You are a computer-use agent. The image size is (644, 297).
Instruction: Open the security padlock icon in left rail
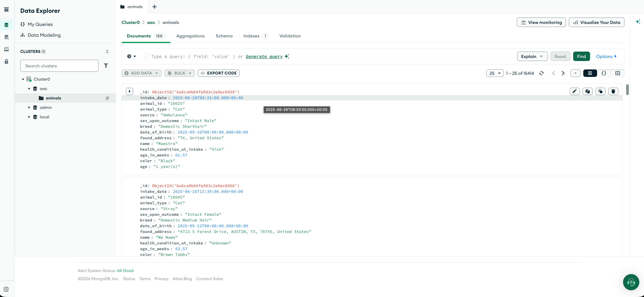6,61
